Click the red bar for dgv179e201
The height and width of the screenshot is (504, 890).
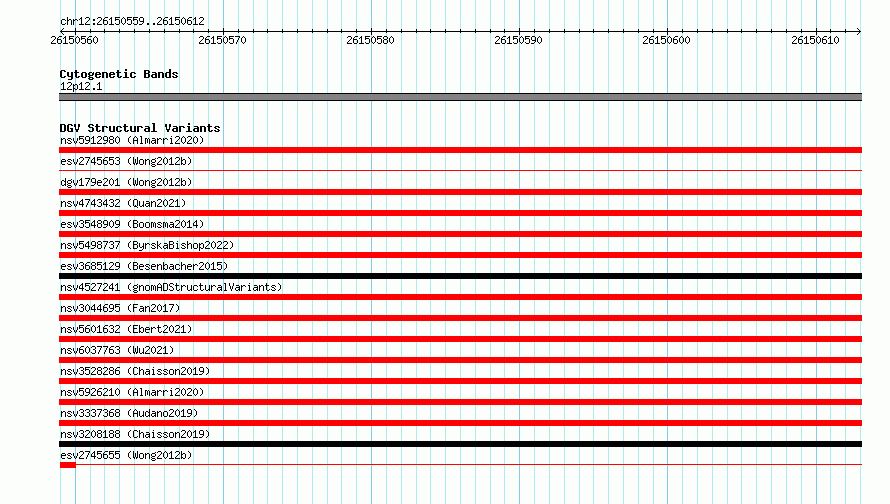click(x=460, y=192)
